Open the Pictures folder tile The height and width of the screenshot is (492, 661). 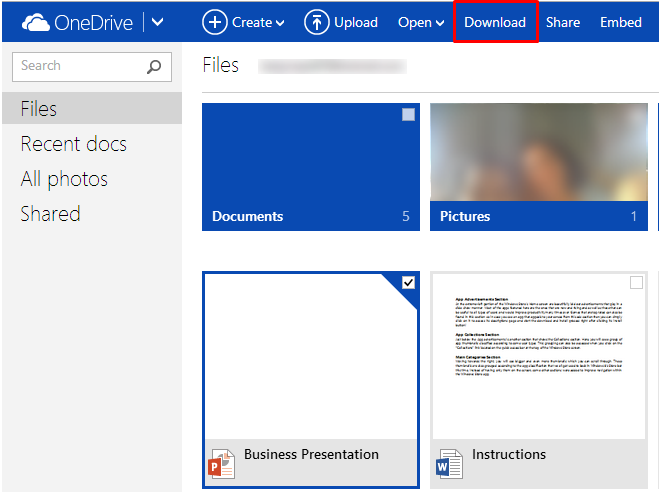(539, 167)
